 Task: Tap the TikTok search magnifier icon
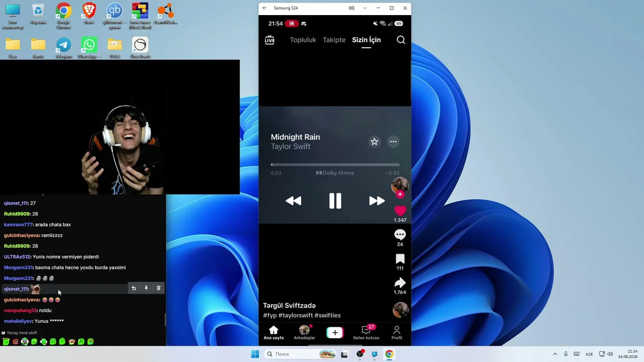coord(401,40)
